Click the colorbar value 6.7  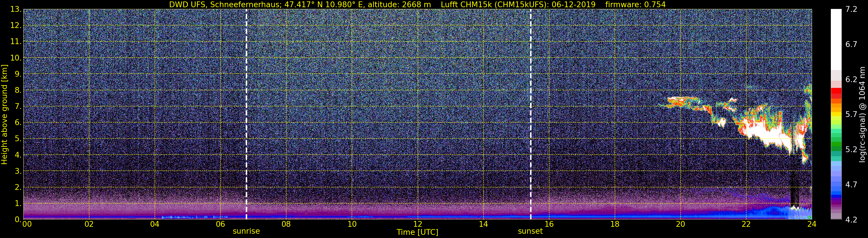point(851,44)
